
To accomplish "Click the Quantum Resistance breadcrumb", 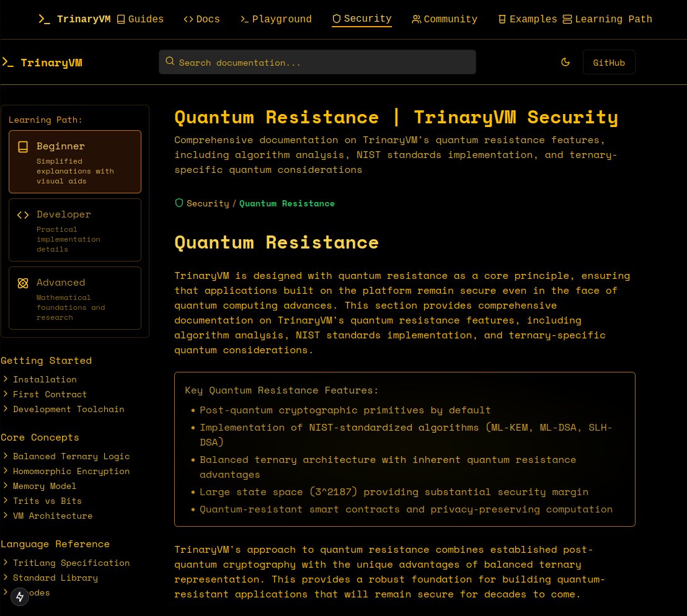I will coord(286,203).
